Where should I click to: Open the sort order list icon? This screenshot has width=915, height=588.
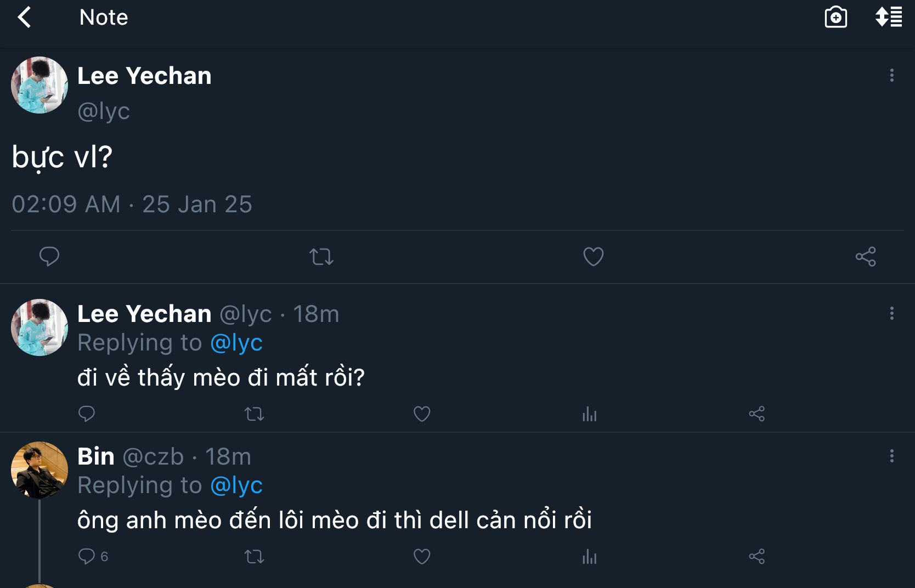pos(889,17)
